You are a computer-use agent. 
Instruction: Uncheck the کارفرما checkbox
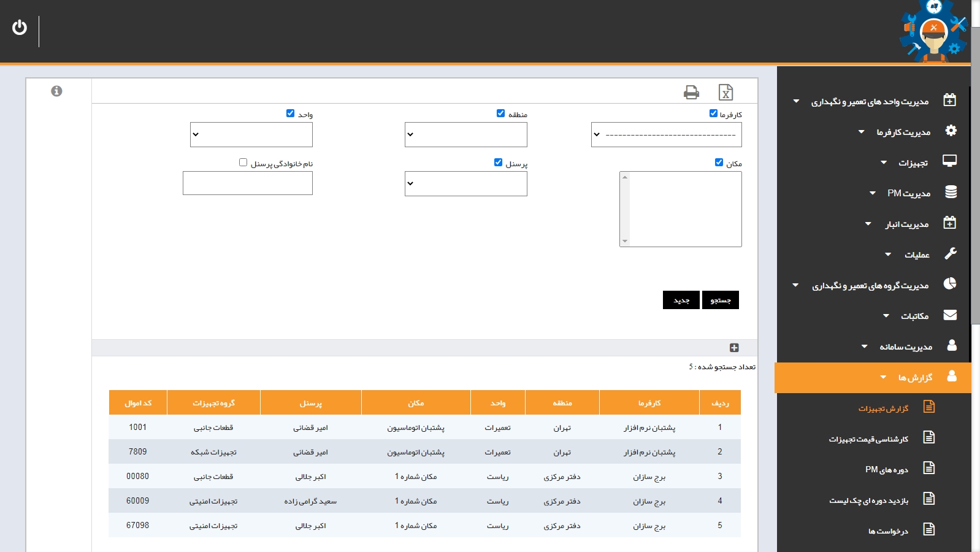pos(713,113)
